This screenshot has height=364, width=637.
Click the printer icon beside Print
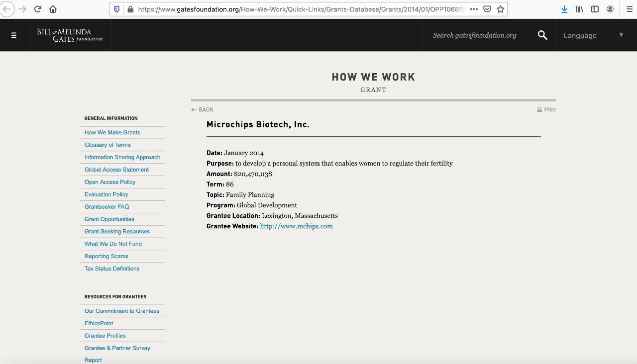pyautogui.click(x=539, y=109)
